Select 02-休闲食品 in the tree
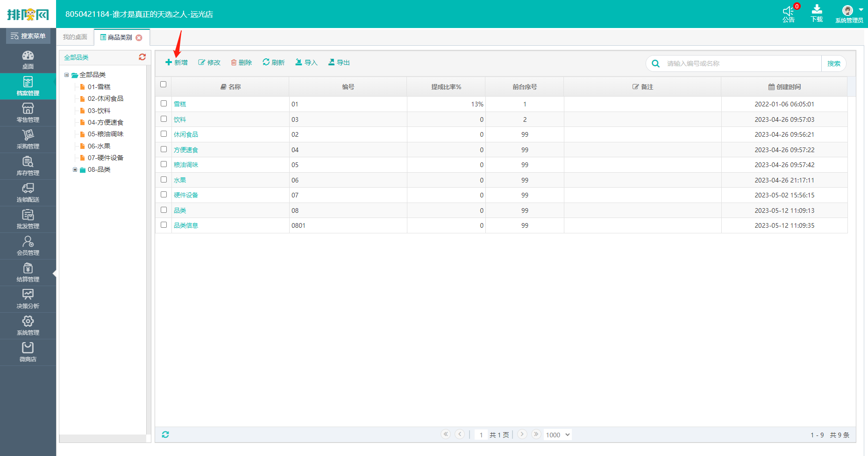This screenshot has width=868, height=456. 106,98
